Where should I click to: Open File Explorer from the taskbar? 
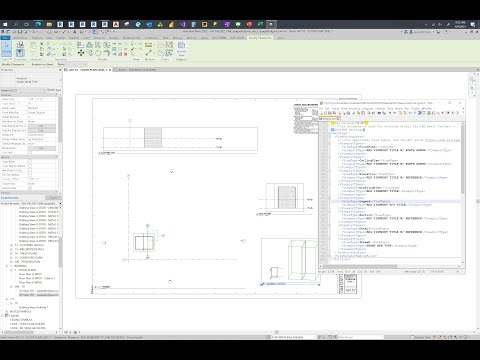(x=49, y=24)
